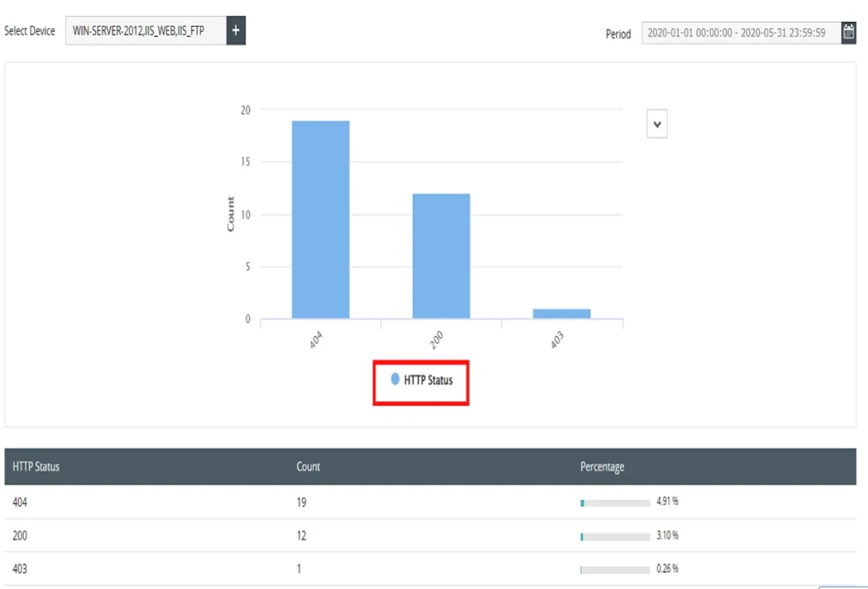Click the count value 19
868x589 pixels.
point(301,502)
